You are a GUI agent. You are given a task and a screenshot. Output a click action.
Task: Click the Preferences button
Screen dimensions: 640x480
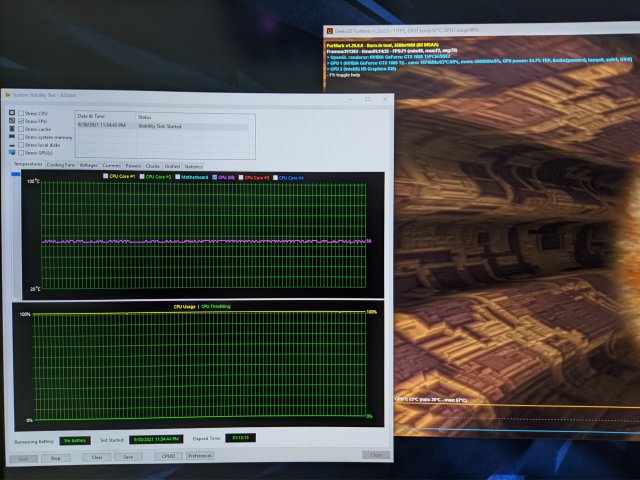point(199,456)
